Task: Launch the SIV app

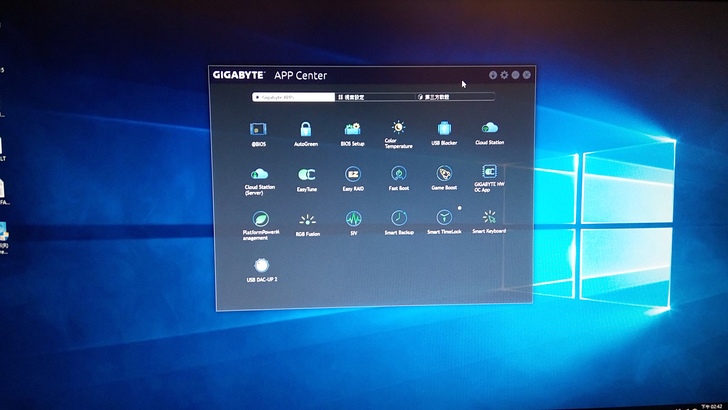Action: coord(353,223)
